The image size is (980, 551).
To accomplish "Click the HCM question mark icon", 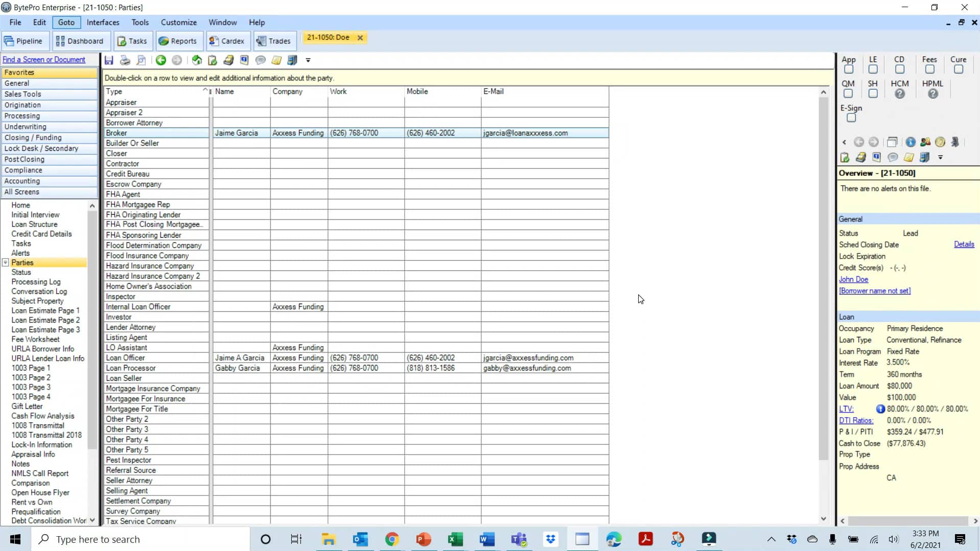I will [x=900, y=94].
